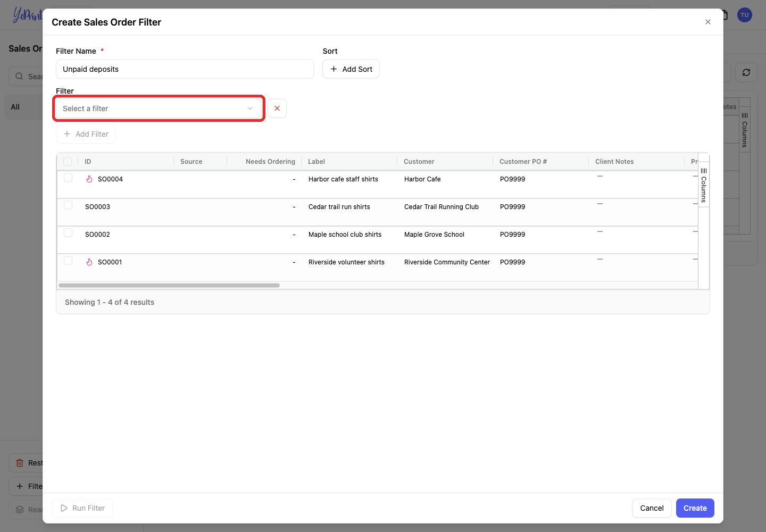Remove the filter row with red X
The width and height of the screenshot is (766, 532).
click(277, 109)
